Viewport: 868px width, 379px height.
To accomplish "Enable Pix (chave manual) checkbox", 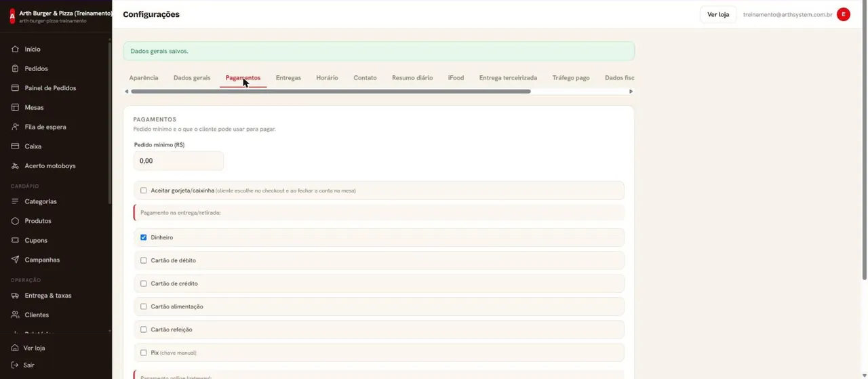I will tap(143, 353).
